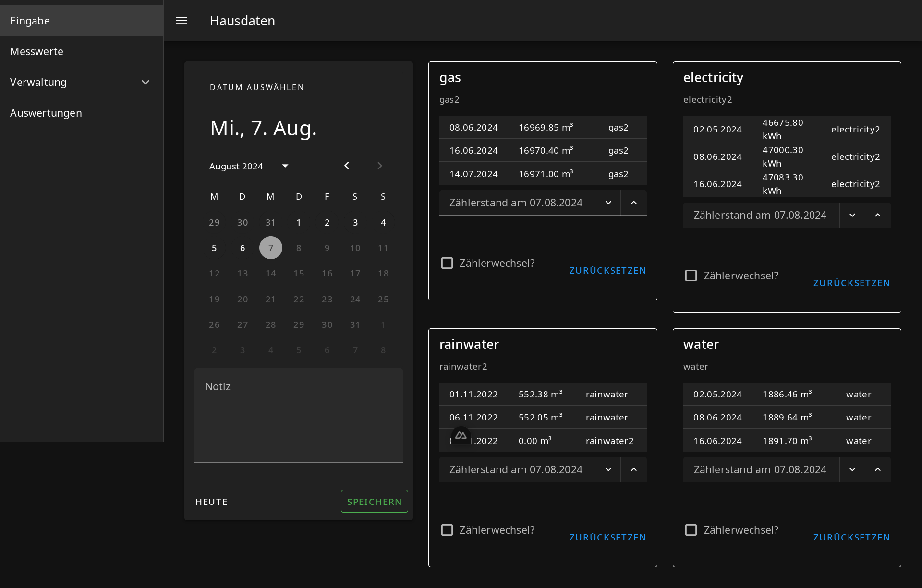
Task: Select August 3 in the calendar
Action: 355,222
